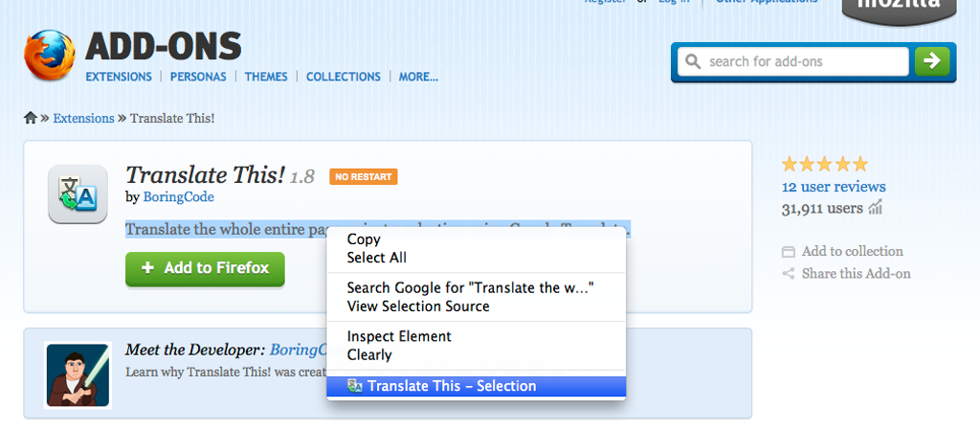Focus the search for add-ons field
Viewport: 980px width, 431px height.
(793, 61)
